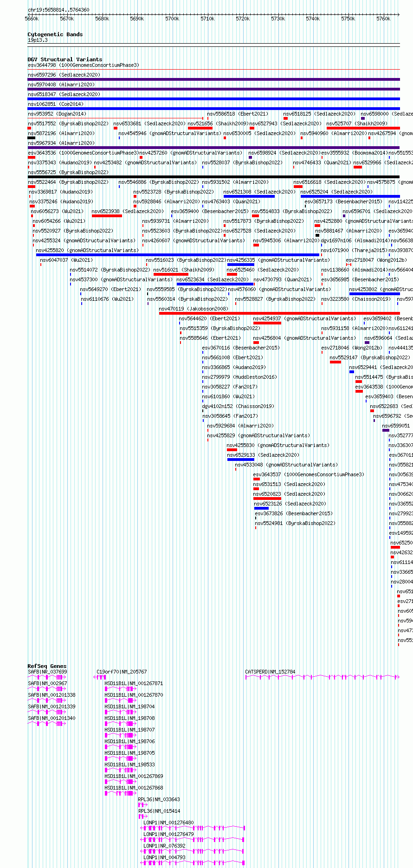Click variant esv3644798 (1000GenomesConsortiumPhase3) label

84,65
